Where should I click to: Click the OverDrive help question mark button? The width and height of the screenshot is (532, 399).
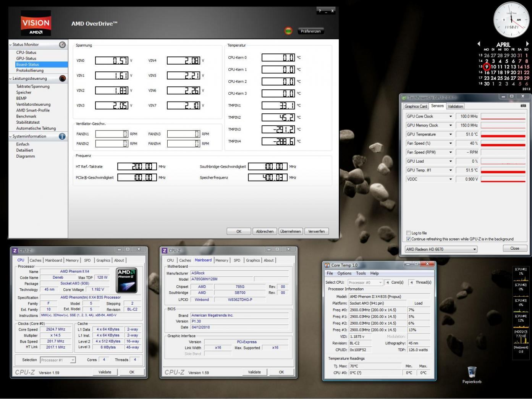point(320,11)
